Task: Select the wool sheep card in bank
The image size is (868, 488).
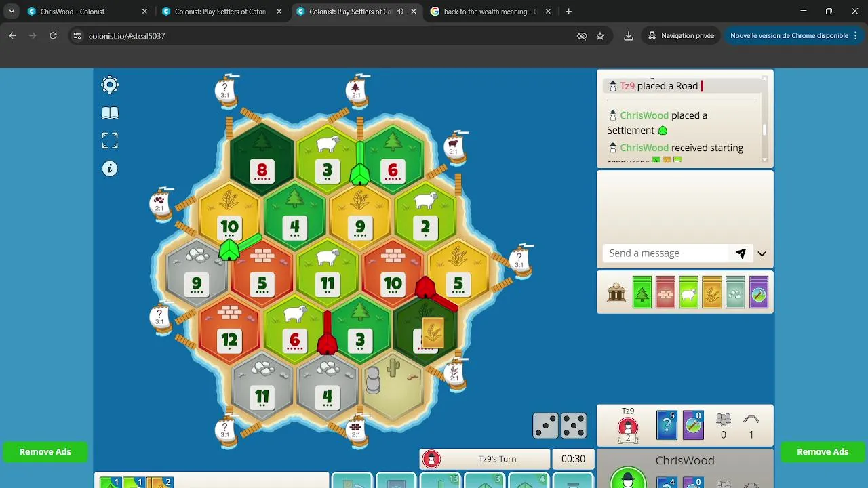Action: point(688,293)
